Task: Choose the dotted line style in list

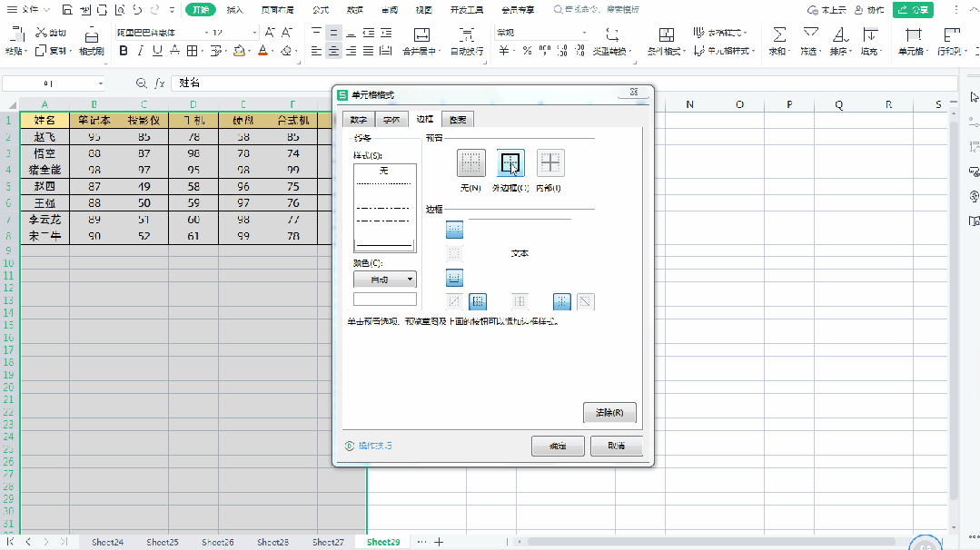Action: click(384, 183)
